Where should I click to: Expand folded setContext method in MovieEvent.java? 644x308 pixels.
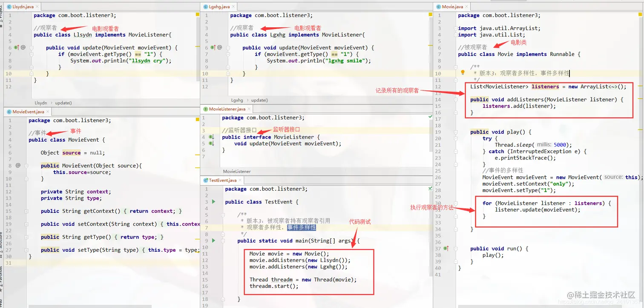pos(26,224)
